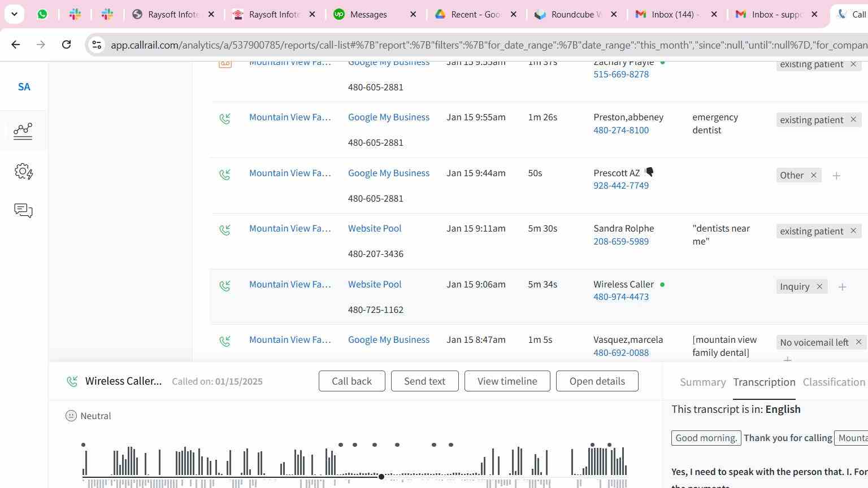Image resolution: width=868 pixels, height=488 pixels.
Task: Remove existing patient tag from Zachary Playle
Action: click(x=853, y=64)
